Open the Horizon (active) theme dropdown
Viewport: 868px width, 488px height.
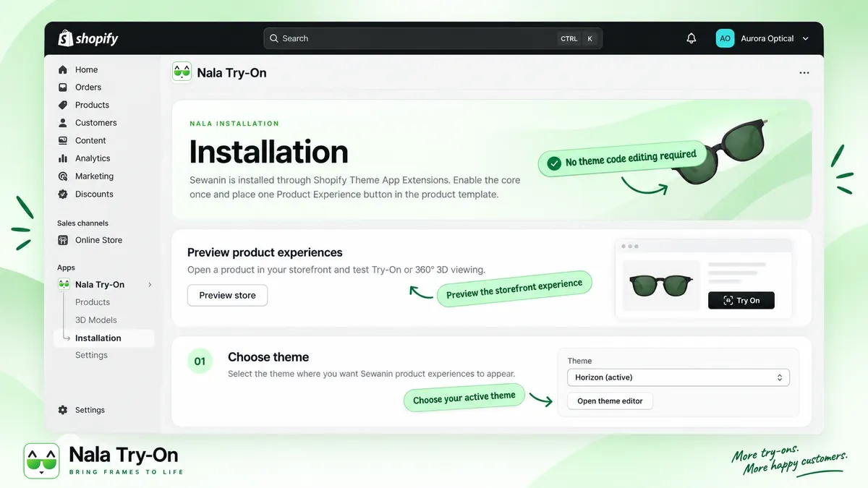pyautogui.click(x=678, y=377)
